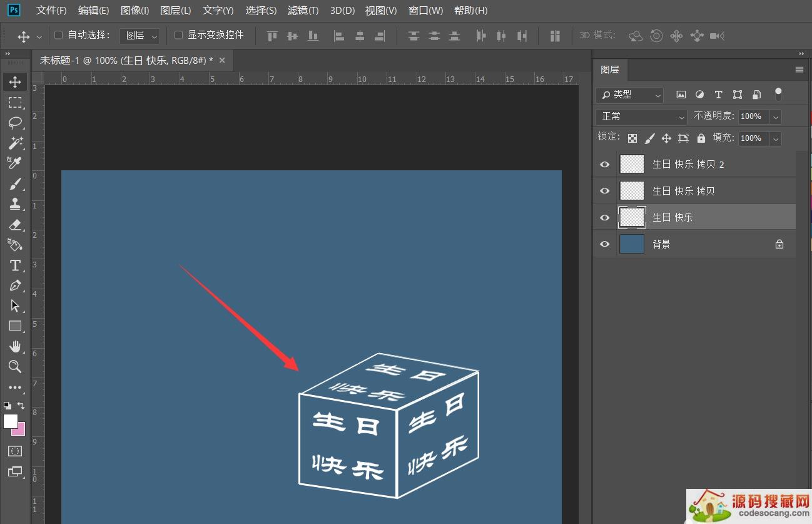This screenshot has height=524, width=812.
Task: Prevent auto-nesting in artboards lock icon
Action: [x=683, y=138]
